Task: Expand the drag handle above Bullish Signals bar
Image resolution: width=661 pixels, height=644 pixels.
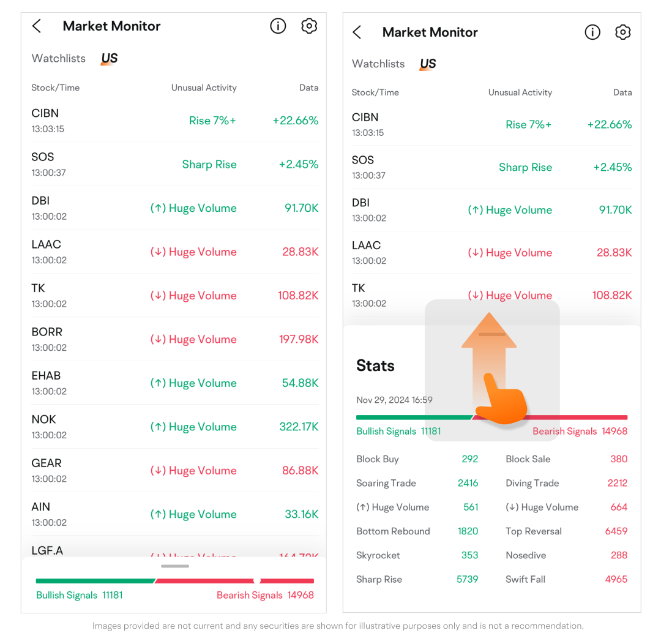Action: (175, 566)
